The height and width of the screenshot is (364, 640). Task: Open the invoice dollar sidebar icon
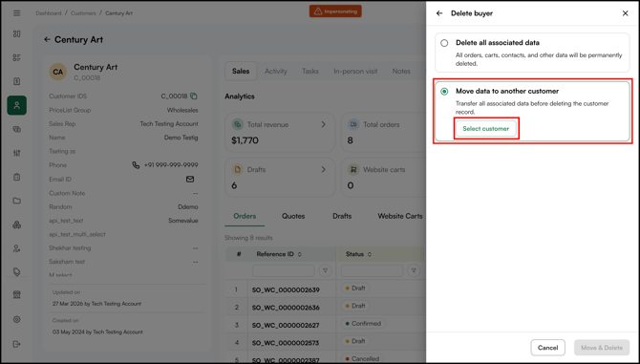coord(17,81)
